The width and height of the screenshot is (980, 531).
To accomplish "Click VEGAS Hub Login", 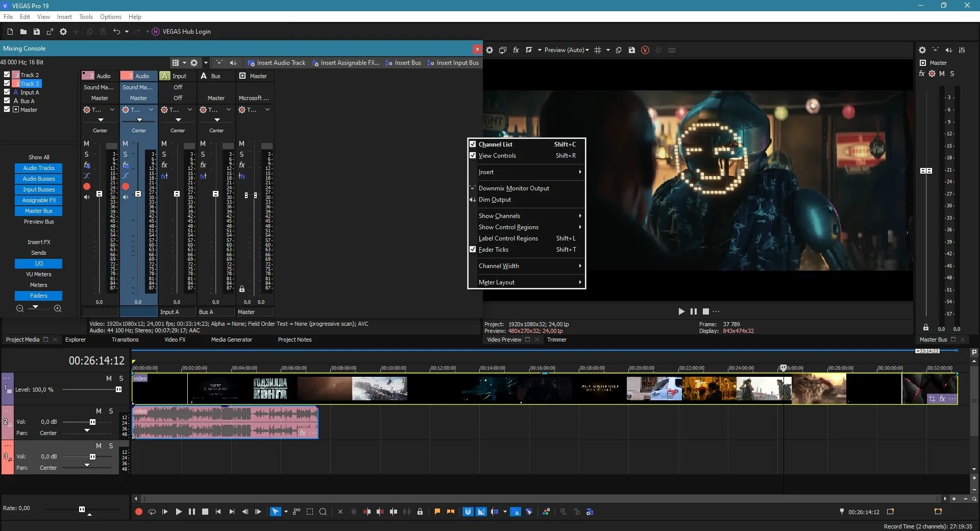I will (x=182, y=32).
